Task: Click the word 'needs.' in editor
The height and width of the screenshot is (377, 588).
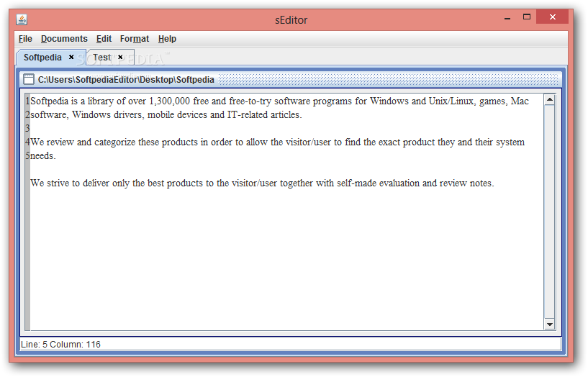Action: (42, 156)
